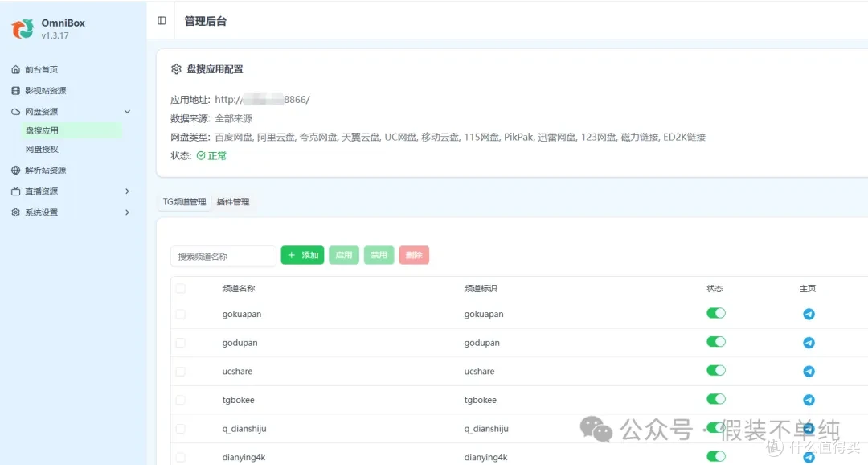Click the v1.3.17 version label
Image resolution: width=868 pixels, height=465 pixels.
(x=55, y=35)
